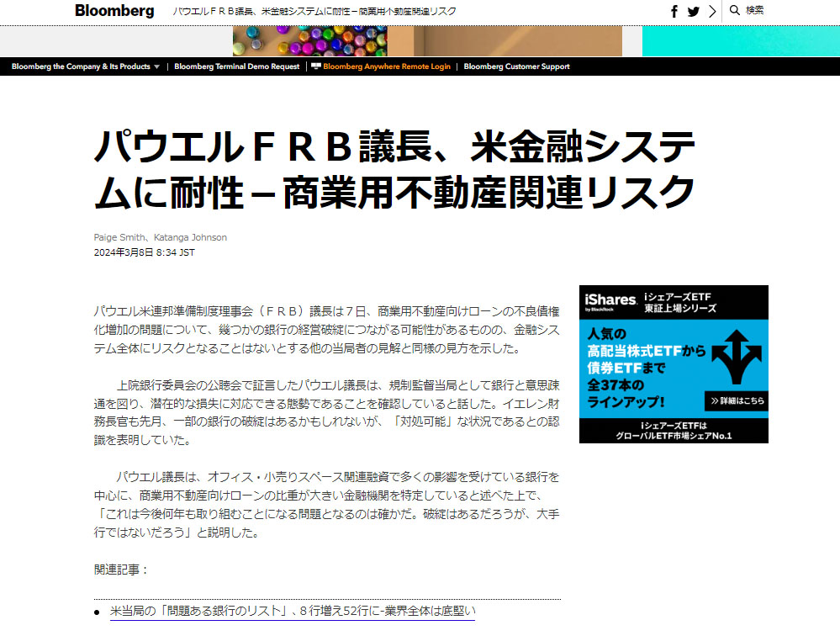Expand Bloomberg the Company & Its Products
This screenshot has width=840, height=636.
[x=86, y=66]
